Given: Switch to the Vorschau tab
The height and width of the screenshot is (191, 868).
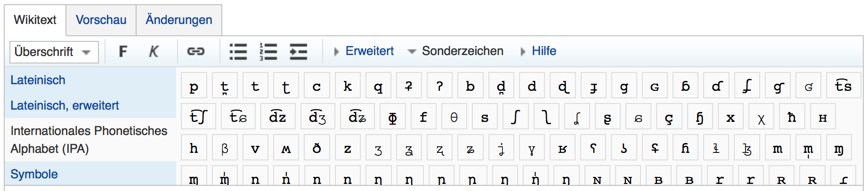Looking at the screenshot, I should [x=101, y=20].
